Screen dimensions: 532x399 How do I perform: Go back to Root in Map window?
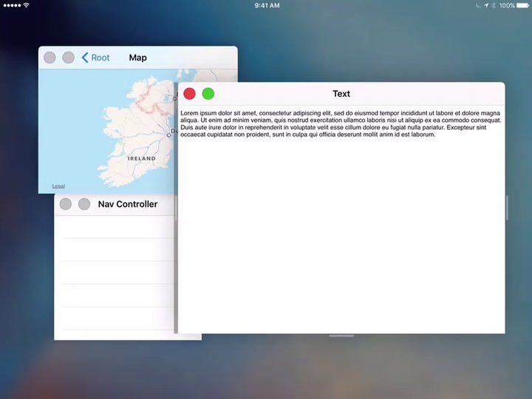point(95,58)
